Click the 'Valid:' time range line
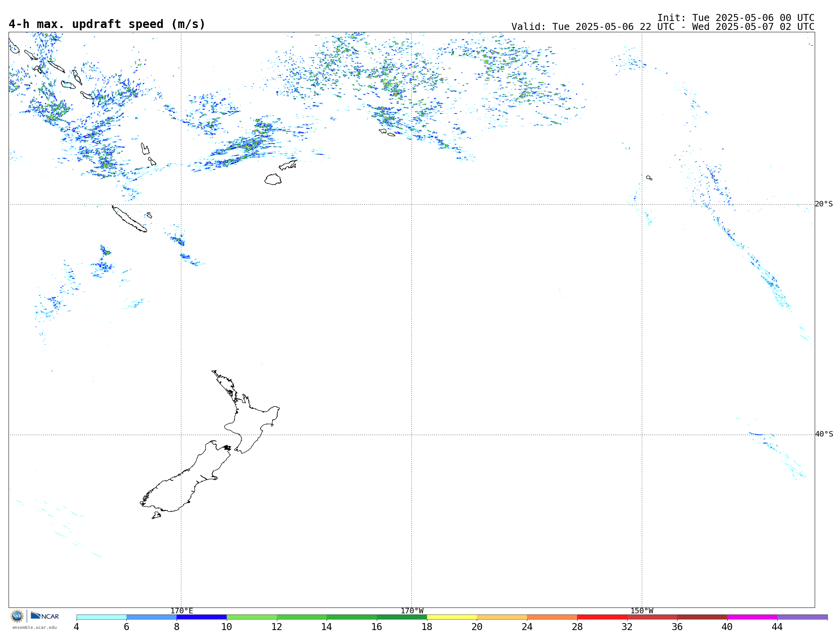Viewport: 840px width, 632px height. (663, 27)
